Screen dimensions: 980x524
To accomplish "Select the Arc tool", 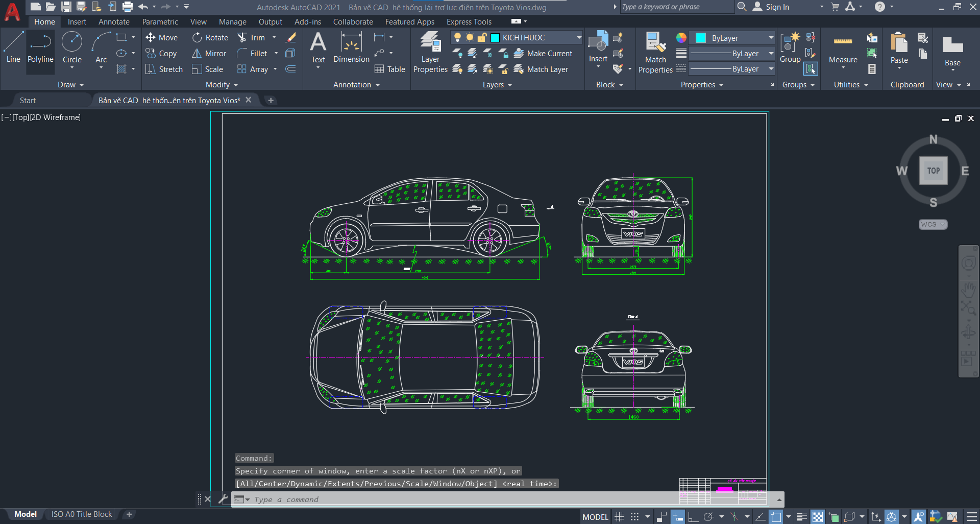I will click(x=101, y=48).
